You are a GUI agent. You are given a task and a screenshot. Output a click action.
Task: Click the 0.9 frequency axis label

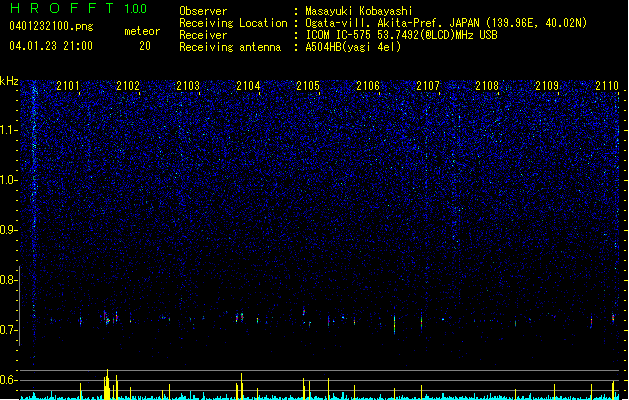tap(9, 230)
